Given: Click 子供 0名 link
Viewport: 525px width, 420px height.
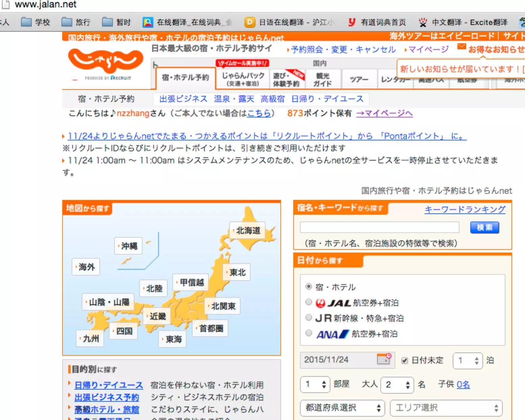Looking at the screenshot, I should (463, 384).
